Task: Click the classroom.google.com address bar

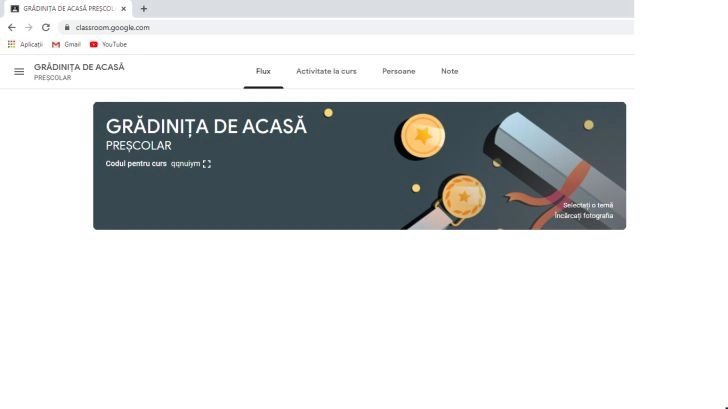Action: coord(346,27)
